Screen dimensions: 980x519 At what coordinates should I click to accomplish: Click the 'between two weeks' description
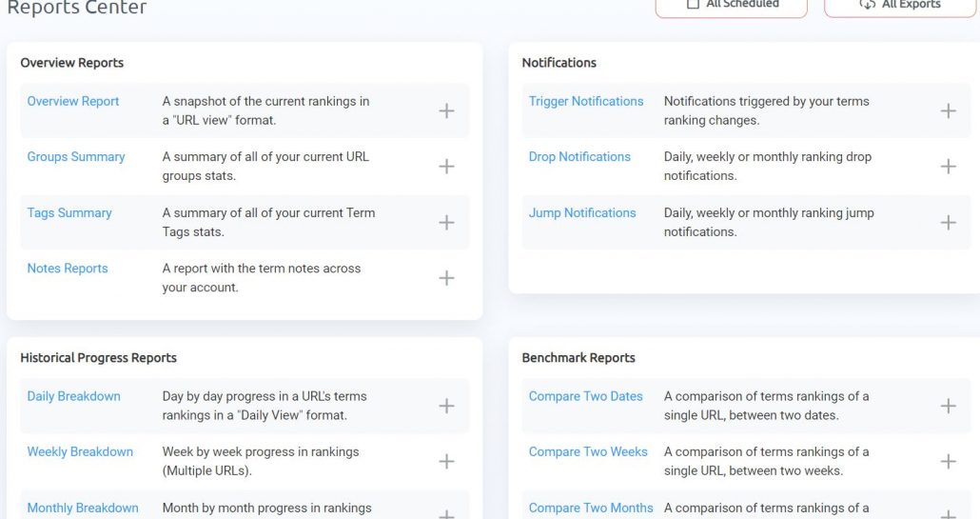766,462
